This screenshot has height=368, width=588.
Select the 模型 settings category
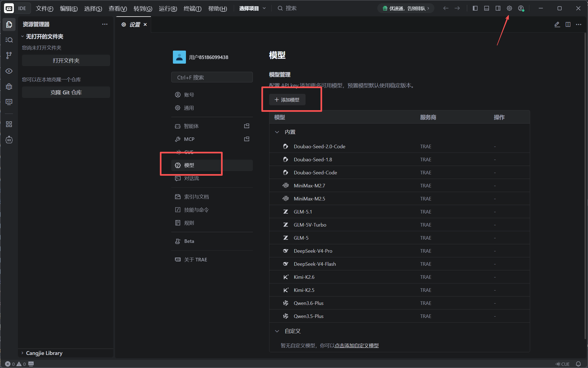coord(212,165)
